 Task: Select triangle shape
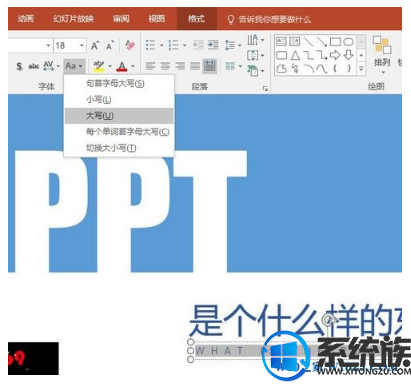295,55
